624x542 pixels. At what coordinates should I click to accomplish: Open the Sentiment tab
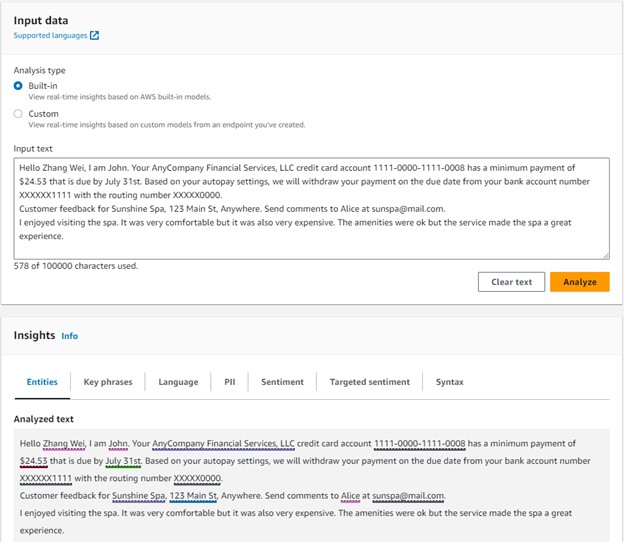pyautogui.click(x=282, y=382)
